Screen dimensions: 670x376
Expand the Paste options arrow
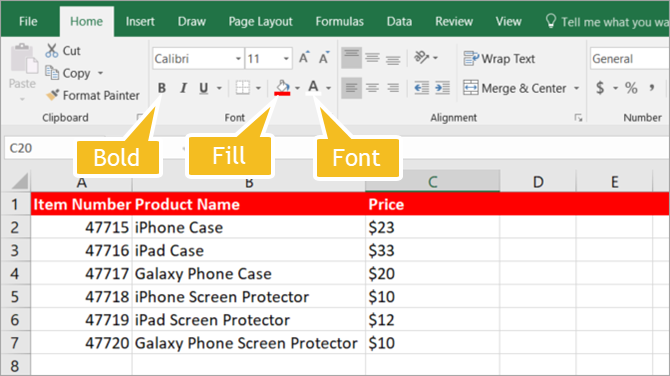pos(22,99)
